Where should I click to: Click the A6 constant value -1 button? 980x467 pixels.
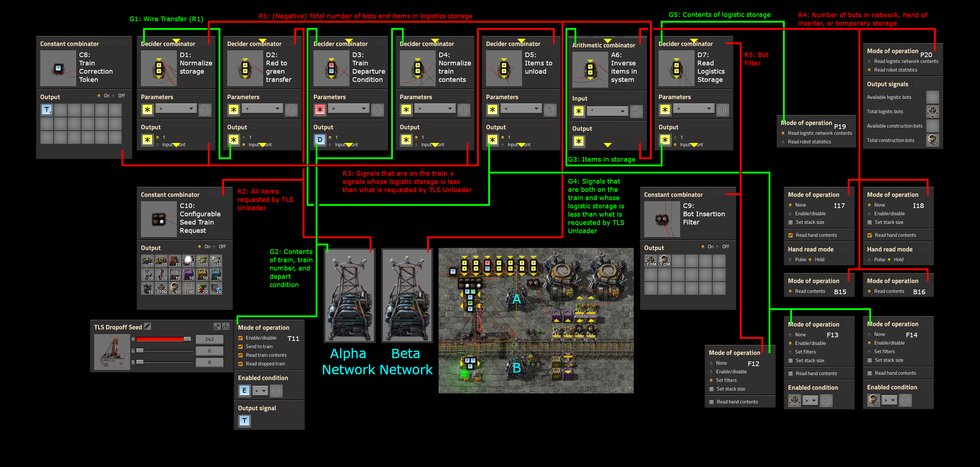[x=636, y=111]
